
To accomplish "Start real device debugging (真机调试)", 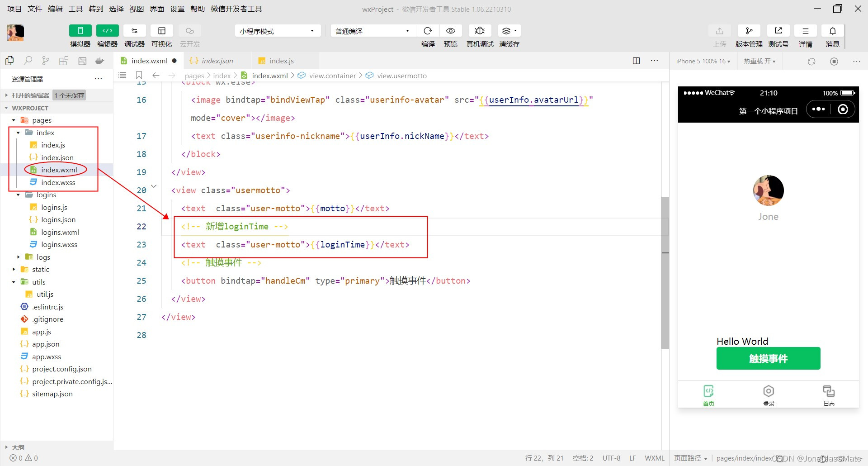I will point(480,31).
